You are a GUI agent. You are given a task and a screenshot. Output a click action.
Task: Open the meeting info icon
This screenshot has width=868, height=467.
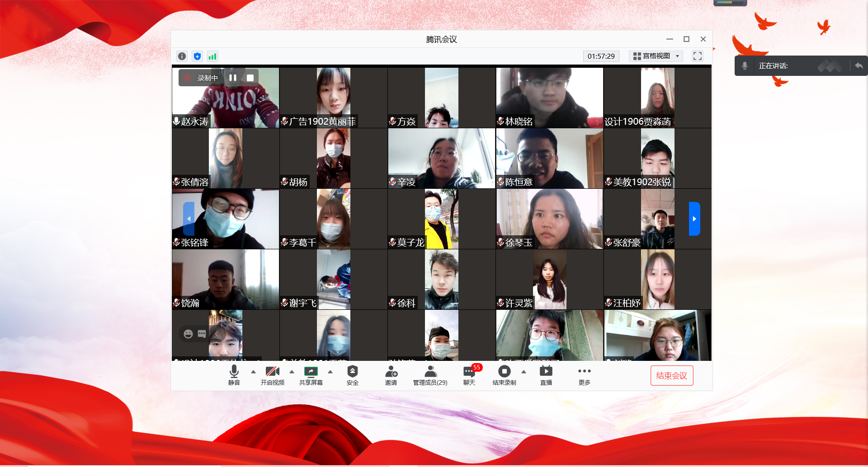182,56
